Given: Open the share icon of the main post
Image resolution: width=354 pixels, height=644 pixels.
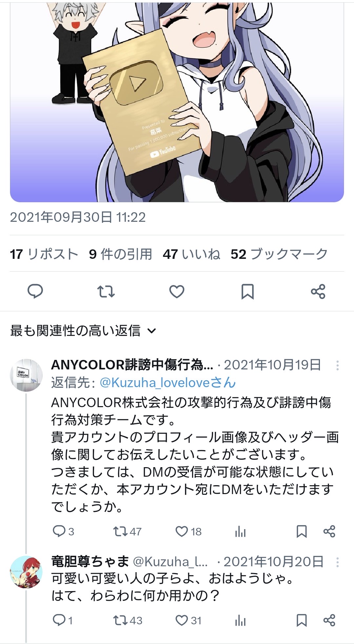Looking at the screenshot, I should pos(318,291).
